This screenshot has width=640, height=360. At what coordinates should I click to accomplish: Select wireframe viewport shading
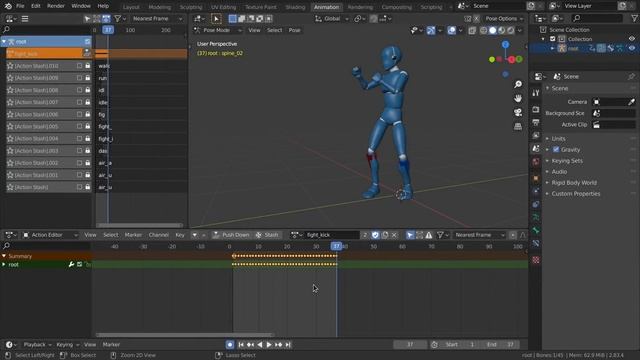pyautogui.click(x=484, y=30)
